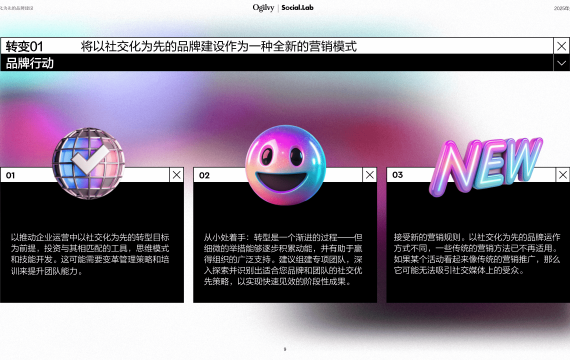Close card 03 with its X icon
This screenshot has height=360, width=570.
[563, 175]
